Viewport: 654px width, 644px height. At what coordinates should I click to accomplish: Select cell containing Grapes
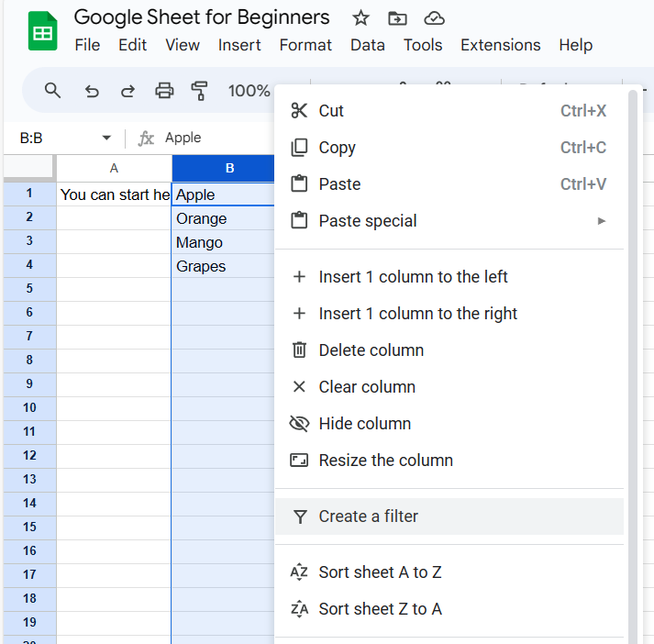point(223,266)
